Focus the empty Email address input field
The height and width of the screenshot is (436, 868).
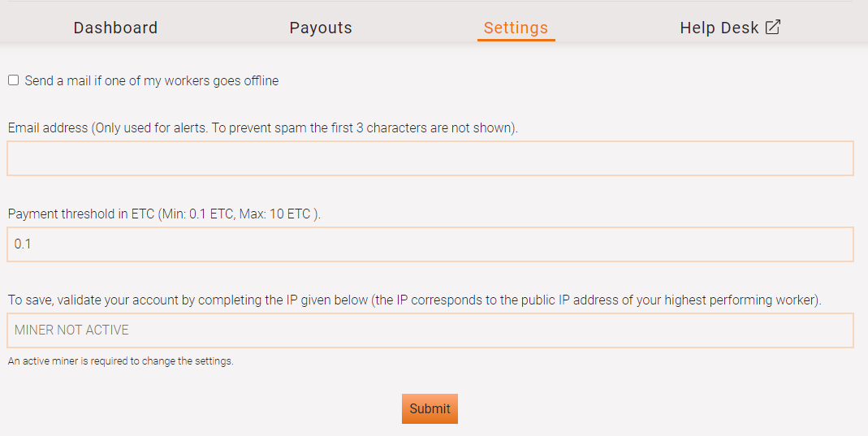(430, 158)
